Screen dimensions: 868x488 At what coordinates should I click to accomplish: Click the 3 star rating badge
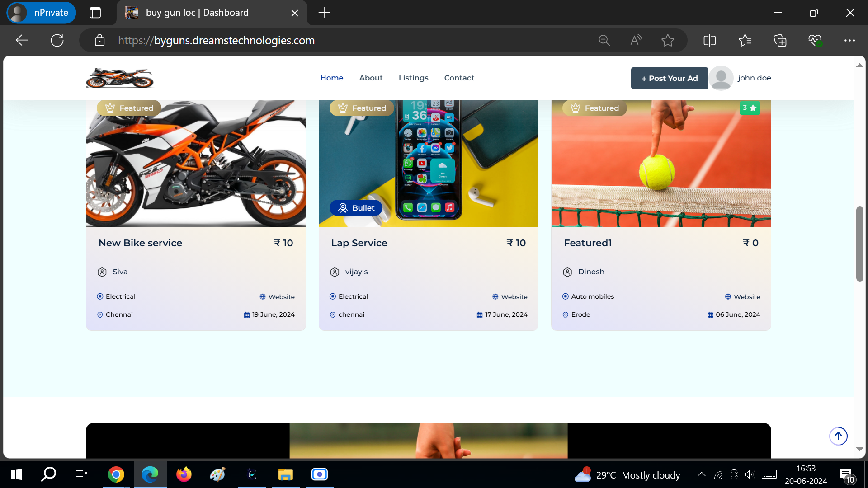coord(750,108)
